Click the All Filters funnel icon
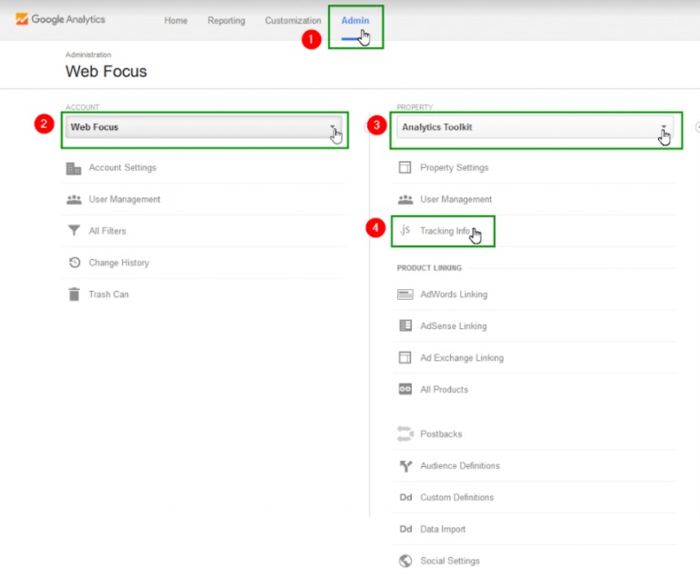The height and width of the screenshot is (588, 700). (74, 231)
